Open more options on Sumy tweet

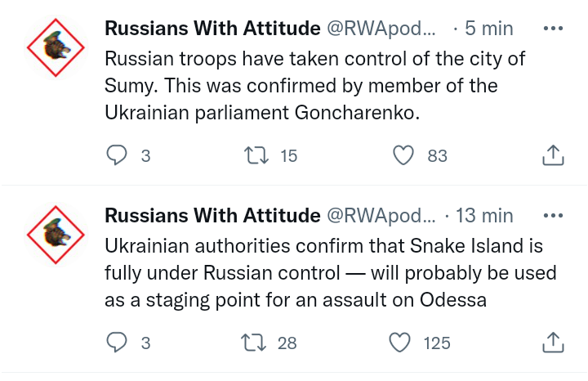(553, 29)
